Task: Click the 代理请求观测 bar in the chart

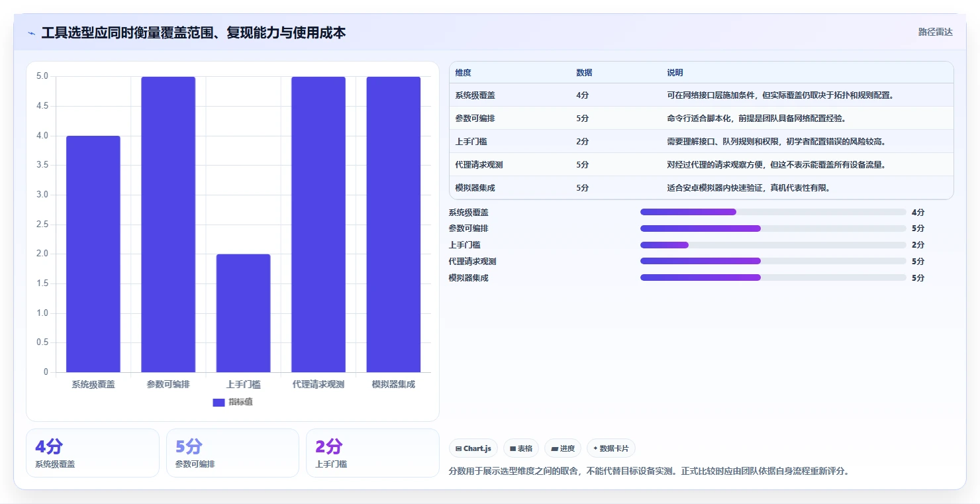Action: 318,225
